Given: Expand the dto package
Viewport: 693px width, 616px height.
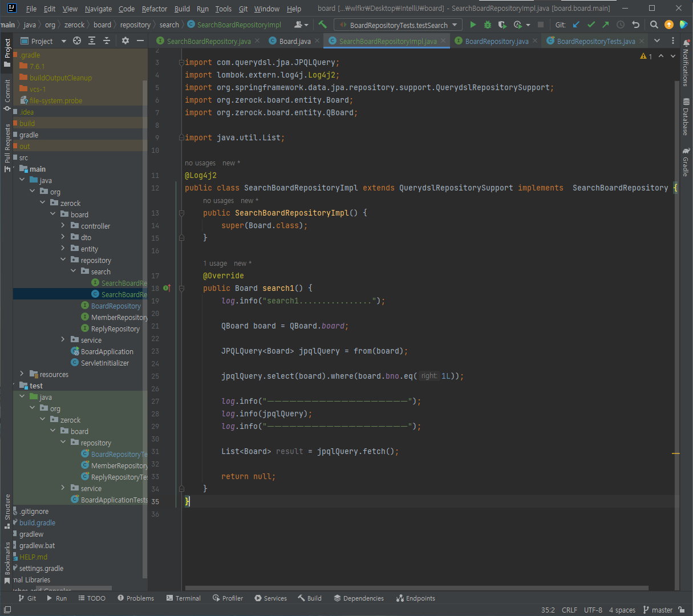Looking at the screenshot, I should pyautogui.click(x=63, y=237).
